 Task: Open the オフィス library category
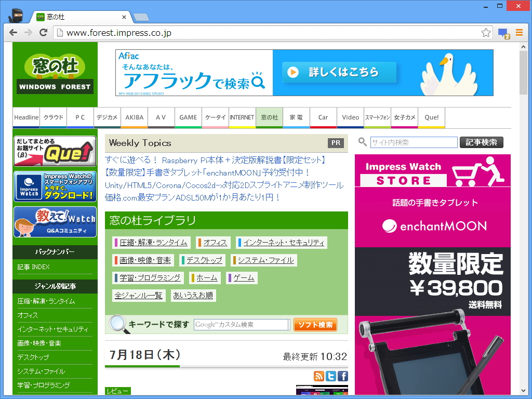[x=215, y=242]
